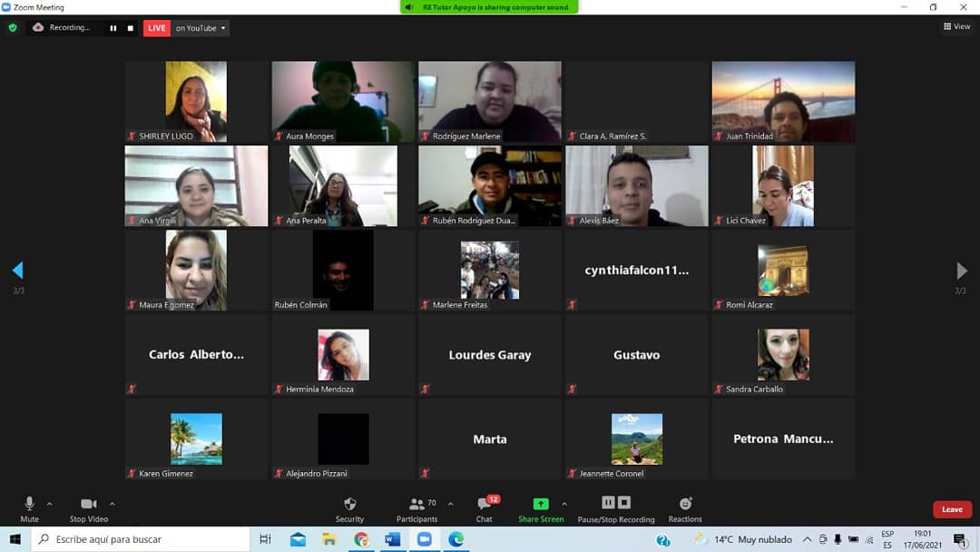Click the ESP language indicator
The width and height of the screenshot is (980, 552).
pyautogui.click(x=887, y=539)
